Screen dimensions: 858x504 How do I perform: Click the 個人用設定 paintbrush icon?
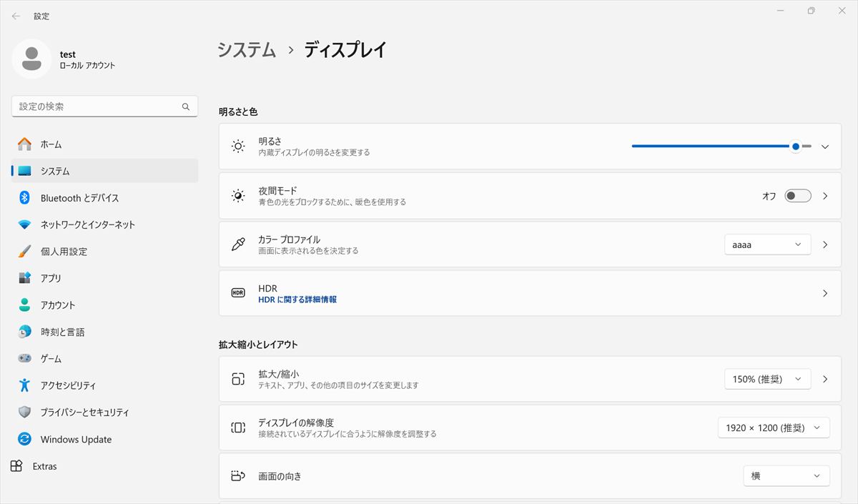[x=25, y=252]
